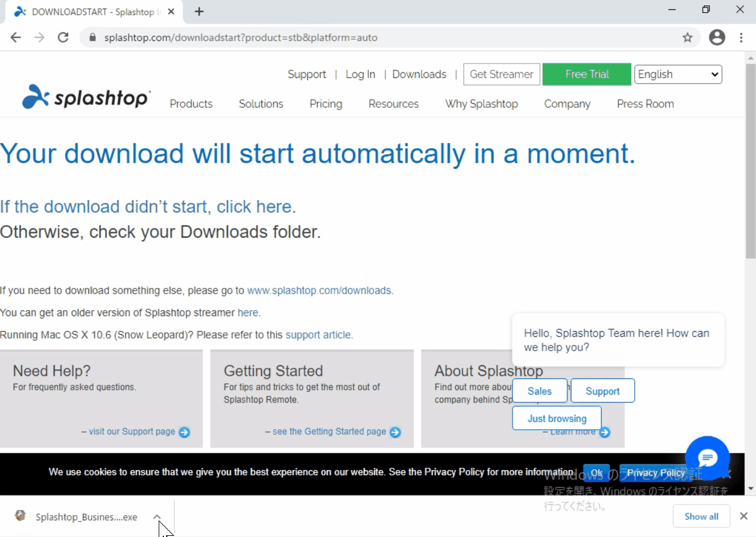Click the Splashtop logo
The height and width of the screenshot is (537, 756).
(87, 97)
